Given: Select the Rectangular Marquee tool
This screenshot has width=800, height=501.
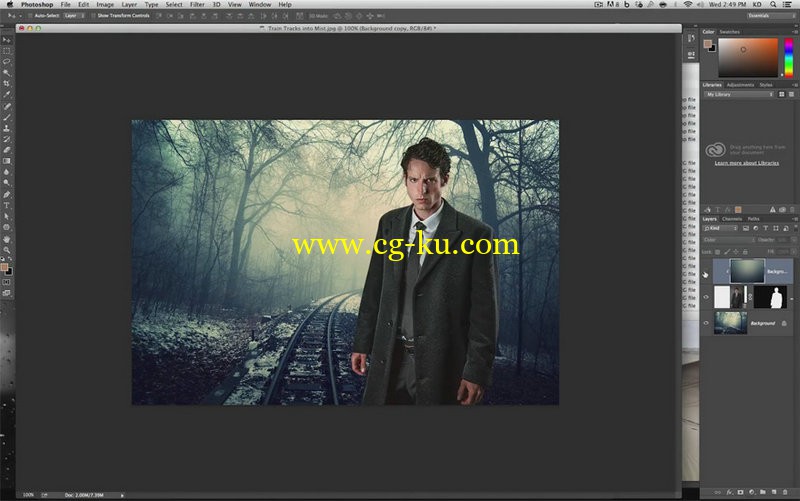Looking at the screenshot, I should tap(7, 51).
